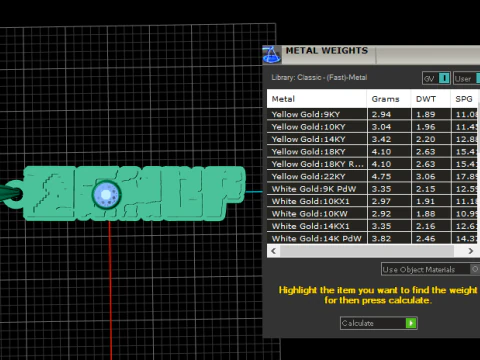Toggle Use Object Materials
480x360 pixels.
[475, 269]
